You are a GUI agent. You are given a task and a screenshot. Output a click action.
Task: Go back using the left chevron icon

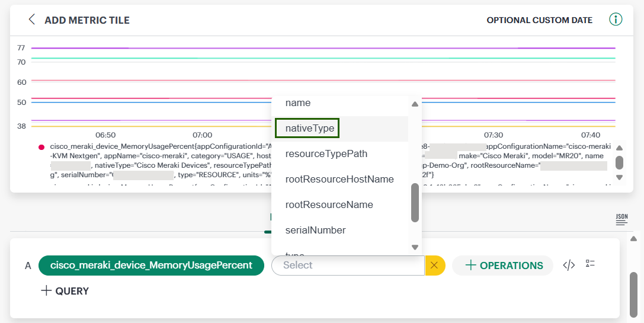tap(31, 20)
